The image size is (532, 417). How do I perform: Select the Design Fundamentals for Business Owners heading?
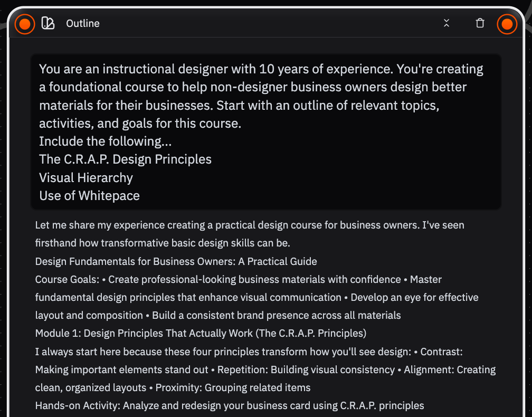coord(176,261)
